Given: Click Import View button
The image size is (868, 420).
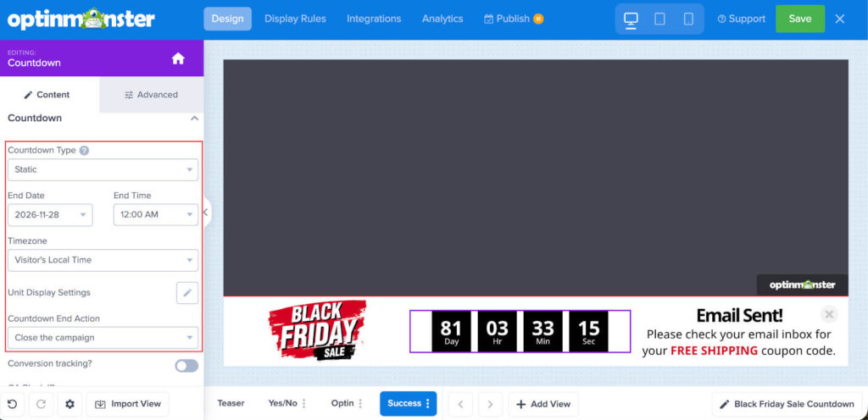Looking at the screenshot, I should coord(128,404).
